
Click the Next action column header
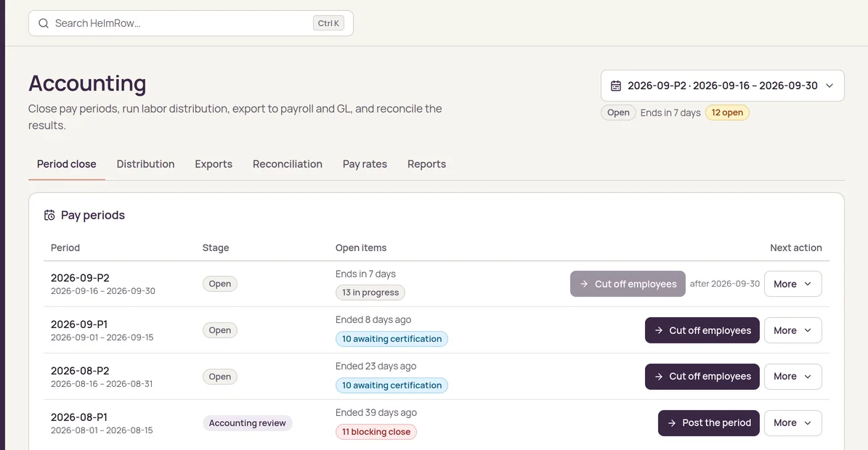click(796, 247)
